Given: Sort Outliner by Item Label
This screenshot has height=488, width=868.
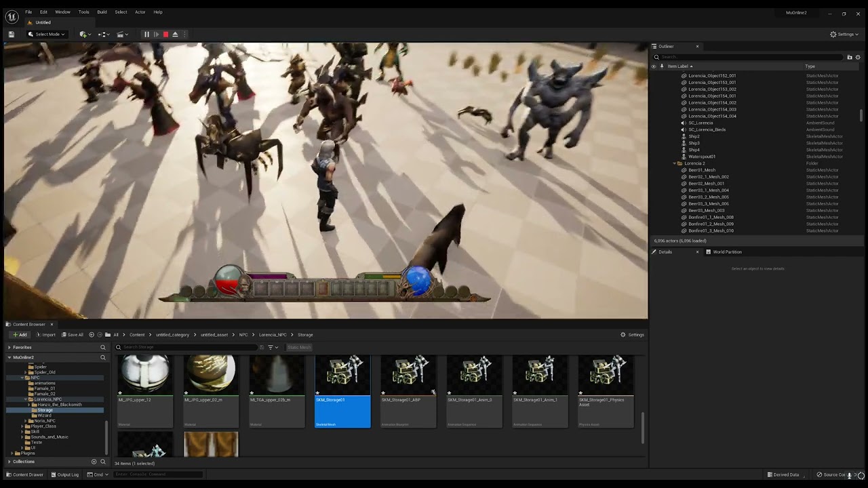Looking at the screenshot, I should tap(680, 66).
